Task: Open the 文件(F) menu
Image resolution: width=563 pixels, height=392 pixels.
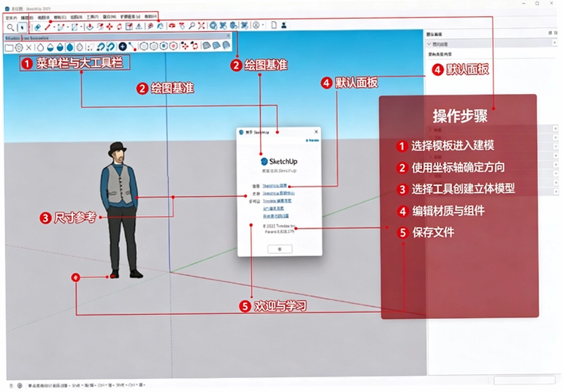Action: [x=11, y=18]
